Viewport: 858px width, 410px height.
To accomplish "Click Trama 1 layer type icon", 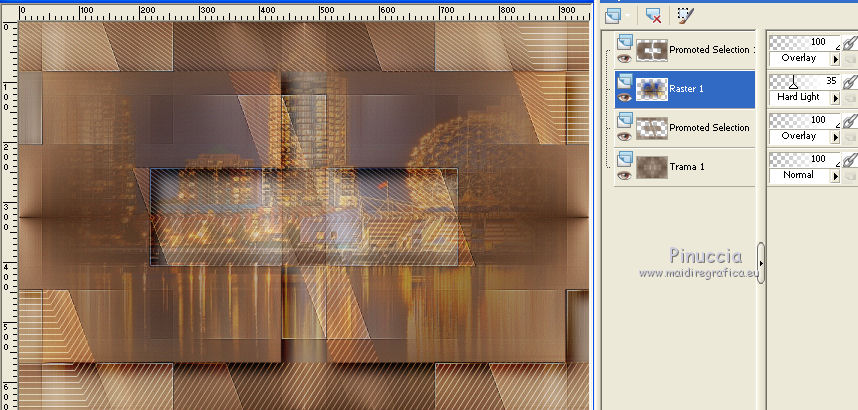I will [x=625, y=159].
